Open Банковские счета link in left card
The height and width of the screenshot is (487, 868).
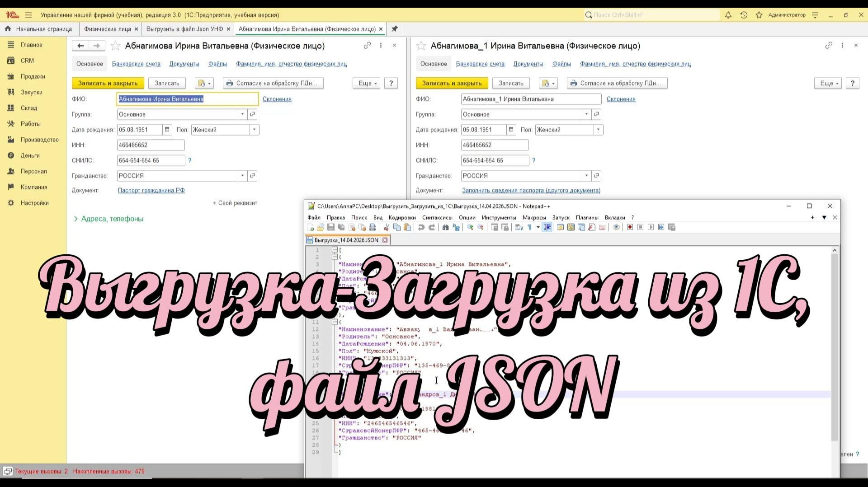[136, 64]
